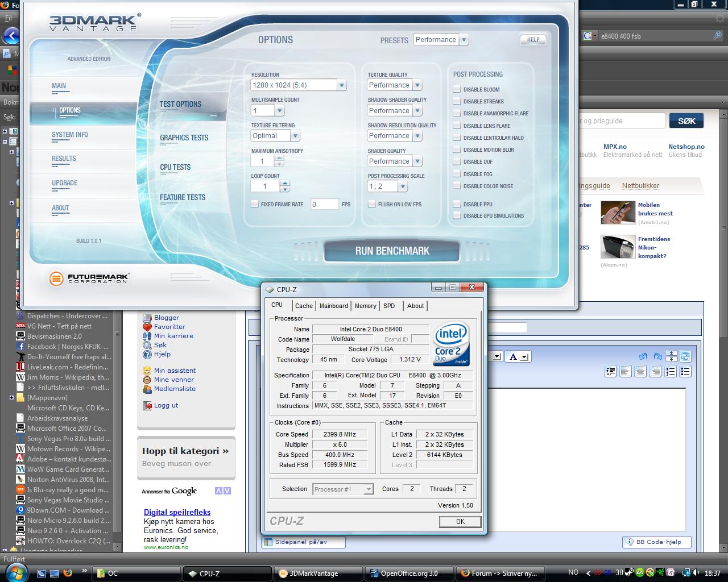Expand the Texture Filtering dropdown

(275, 136)
